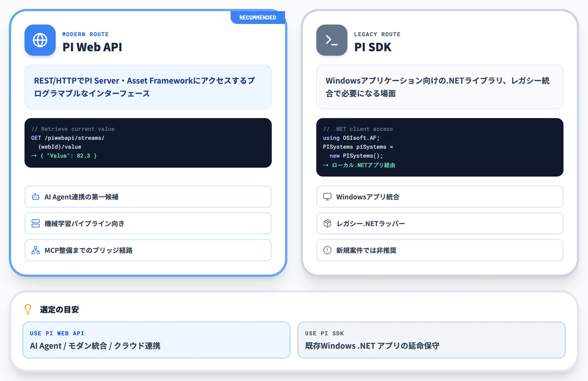588x381 pixels.
Task: Select the Windowsアプリ統合 row
Action: (440, 197)
